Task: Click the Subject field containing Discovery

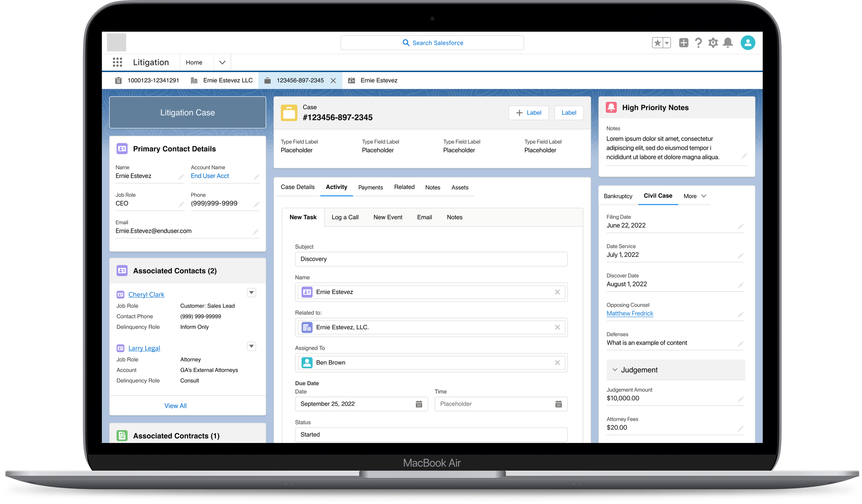Action: point(431,259)
